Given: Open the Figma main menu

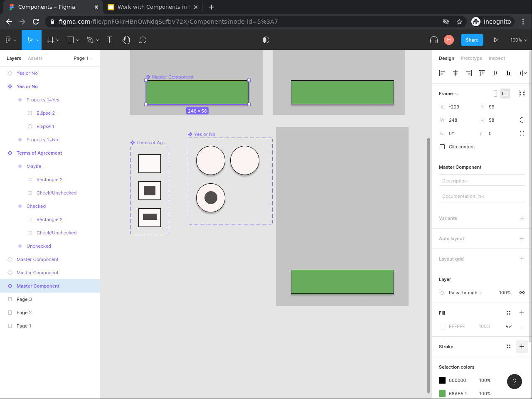Looking at the screenshot, I should [x=11, y=40].
